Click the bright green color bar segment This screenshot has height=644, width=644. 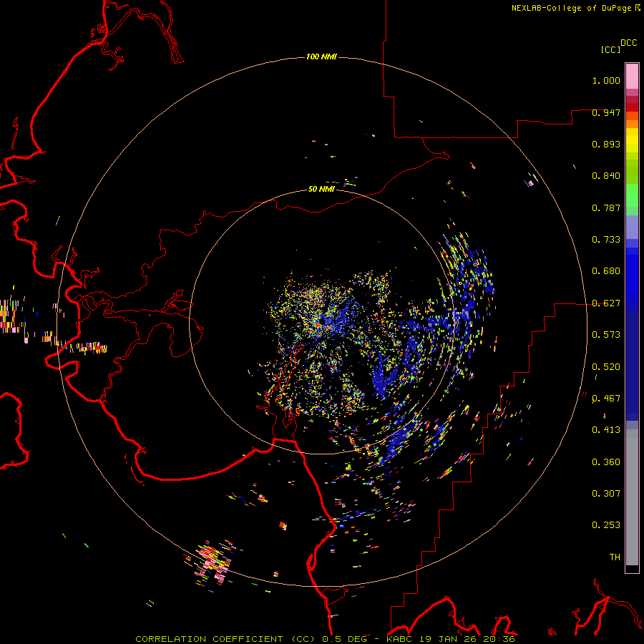632,195
